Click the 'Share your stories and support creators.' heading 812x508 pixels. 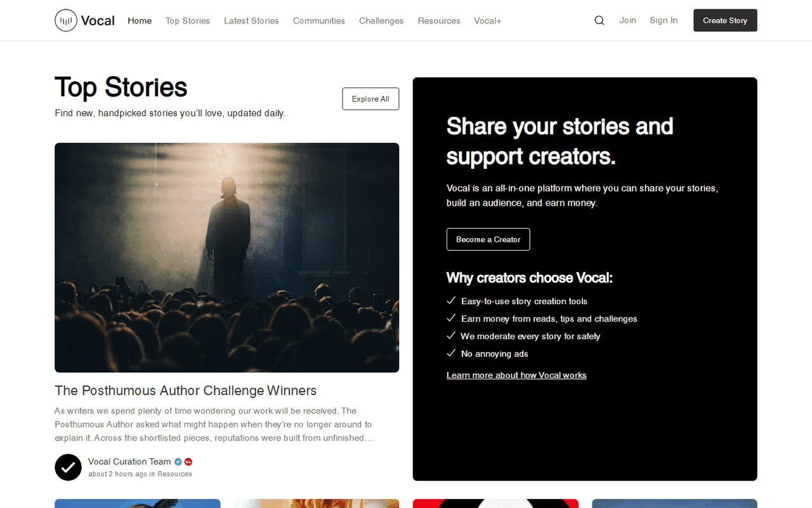pyautogui.click(x=560, y=141)
